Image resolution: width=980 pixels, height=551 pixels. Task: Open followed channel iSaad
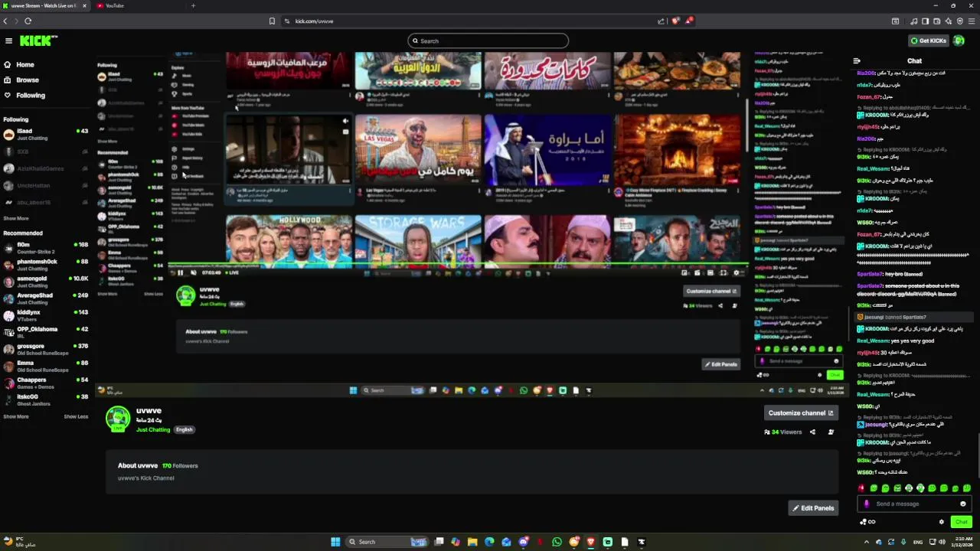coord(45,135)
